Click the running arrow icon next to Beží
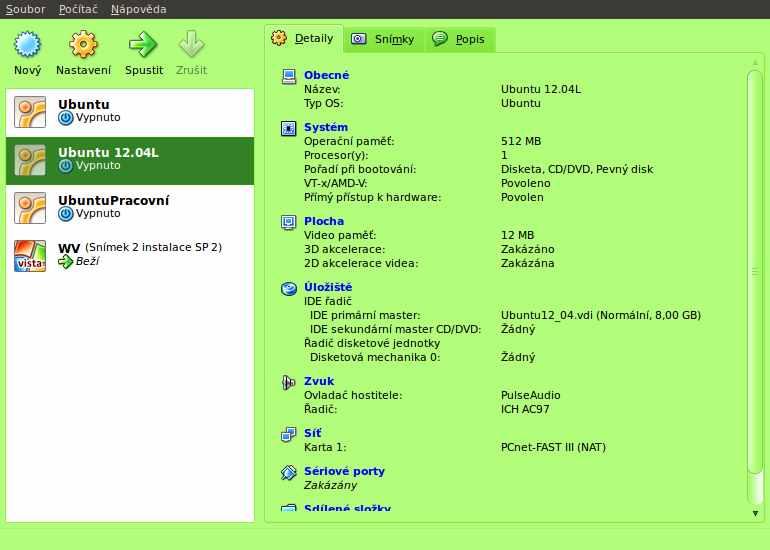This screenshot has height=550, width=770. [65, 262]
